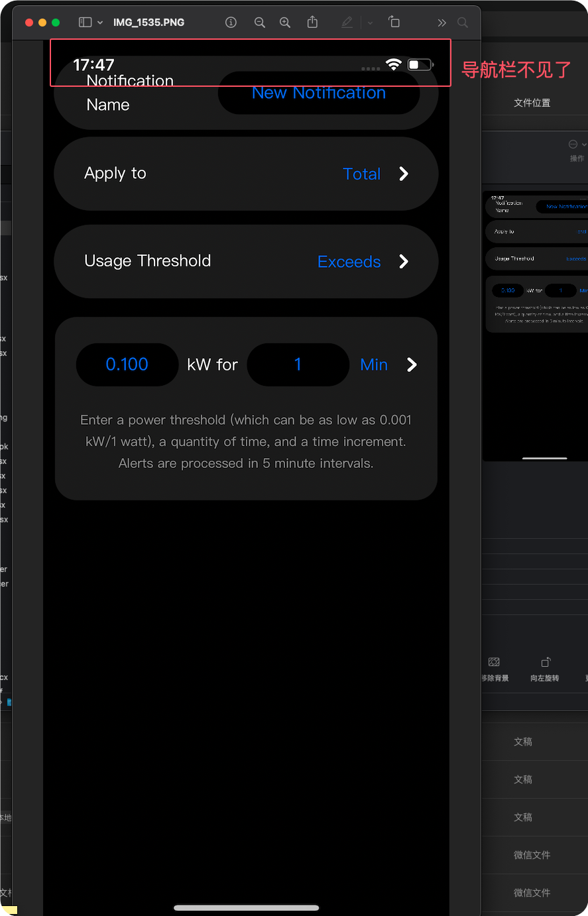Click the red annotation text 导航栏不见了

tap(516, 70)
